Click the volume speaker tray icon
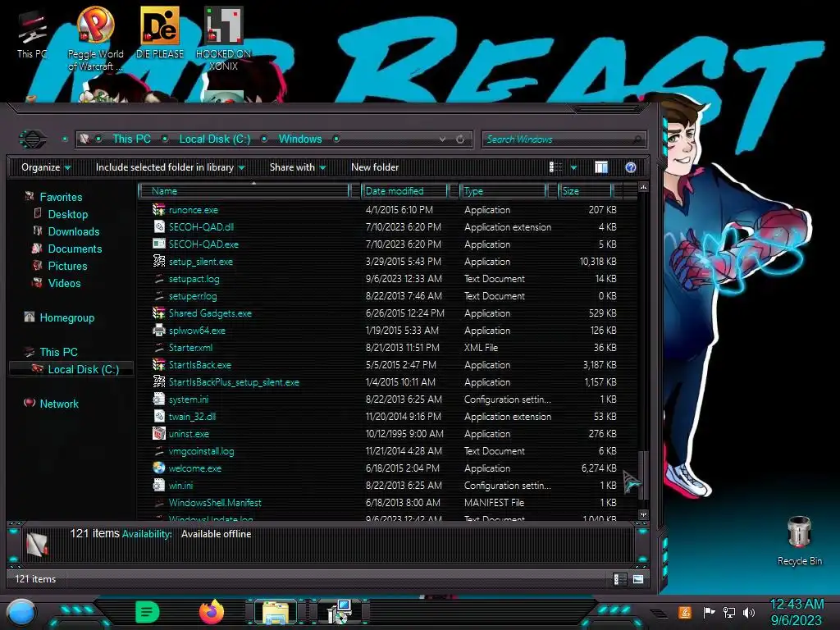The width and height of the screenshot is (840, 630). pyautogui.click(x=749, y=612)
